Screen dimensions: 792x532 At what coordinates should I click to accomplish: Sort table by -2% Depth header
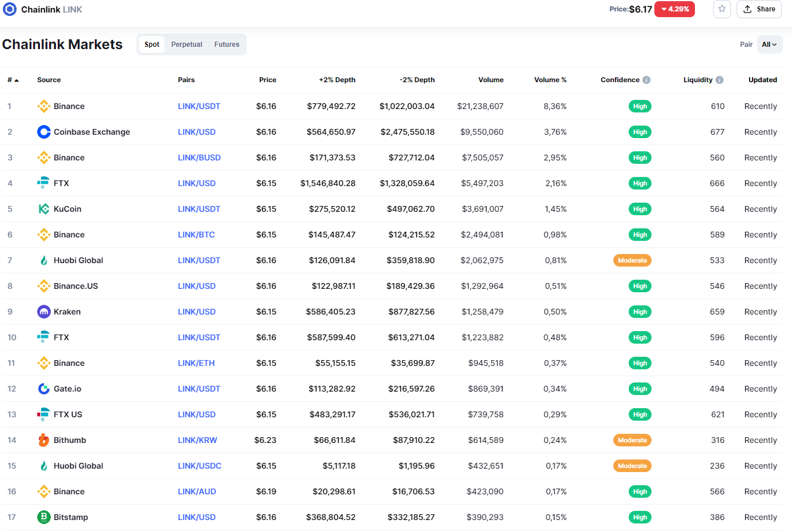coord(417,80)
